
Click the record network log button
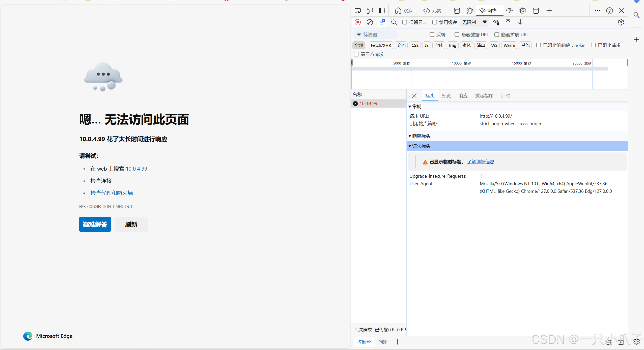(x=357, y=22)
